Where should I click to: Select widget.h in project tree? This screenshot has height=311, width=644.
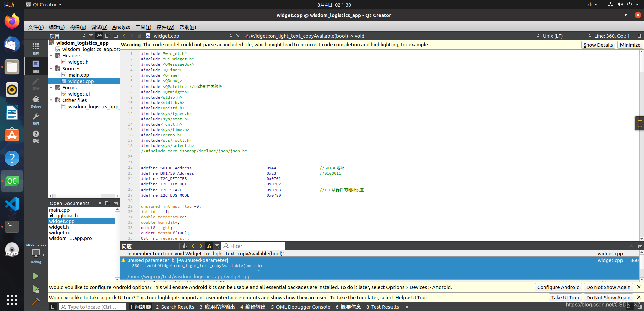[x=78, y=62]
